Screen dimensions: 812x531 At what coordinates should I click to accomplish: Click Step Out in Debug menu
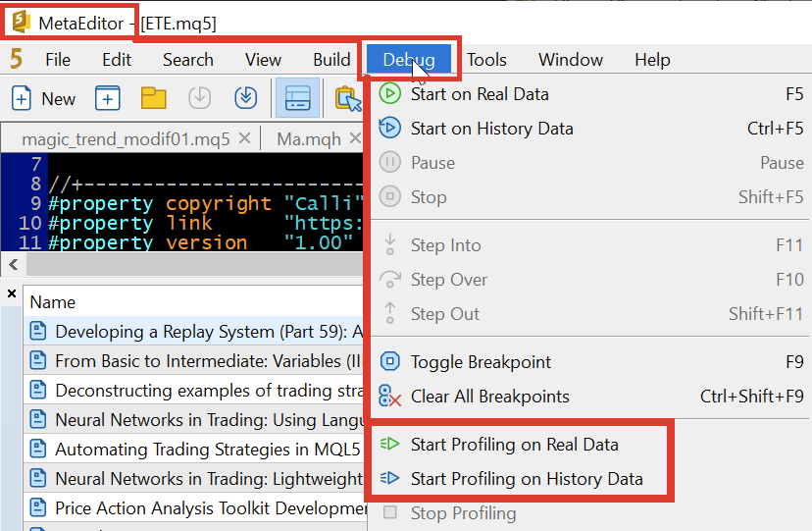tap(590, 313)
